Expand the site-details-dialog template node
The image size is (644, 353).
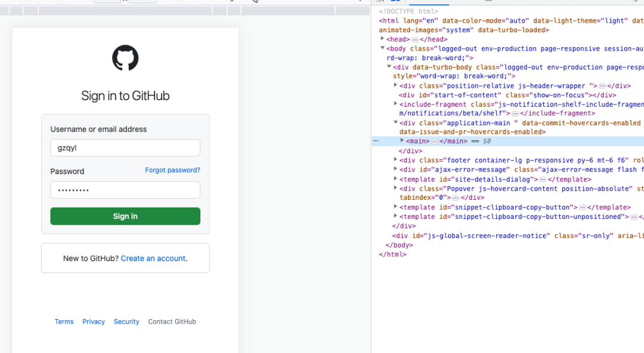pos(395,179)
